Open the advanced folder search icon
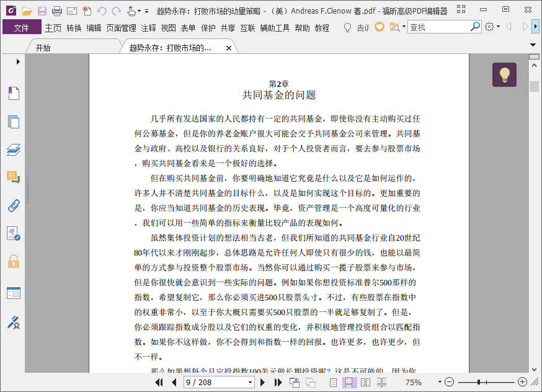Viewport: 542px width, 392px height. click(x=395, y=27)
